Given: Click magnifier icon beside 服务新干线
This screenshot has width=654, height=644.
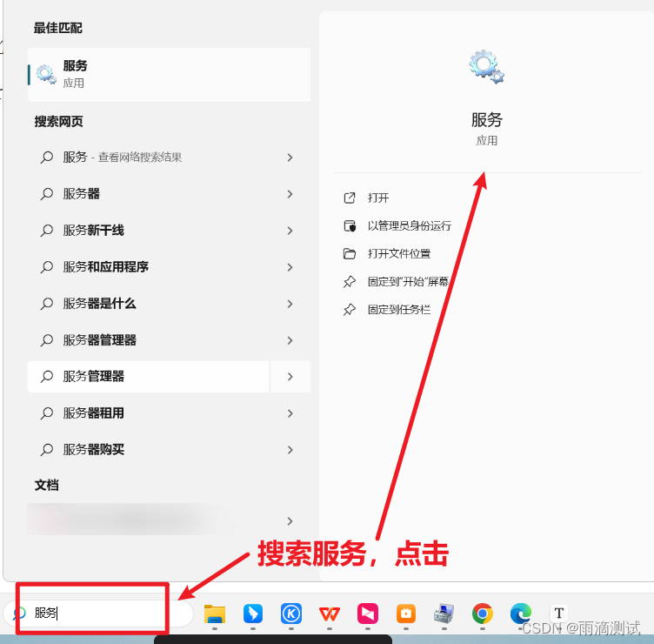Looking at the screenshot, I should point(47,231).
